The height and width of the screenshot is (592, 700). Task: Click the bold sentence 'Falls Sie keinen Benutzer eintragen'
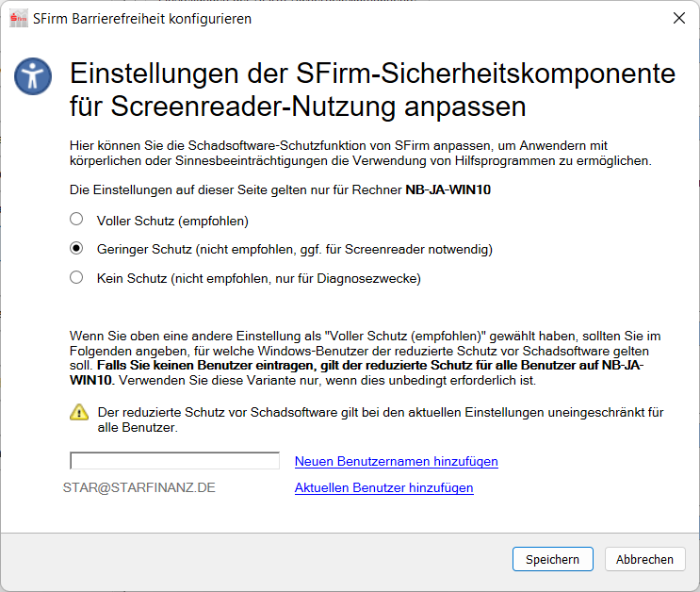point(206,366)
